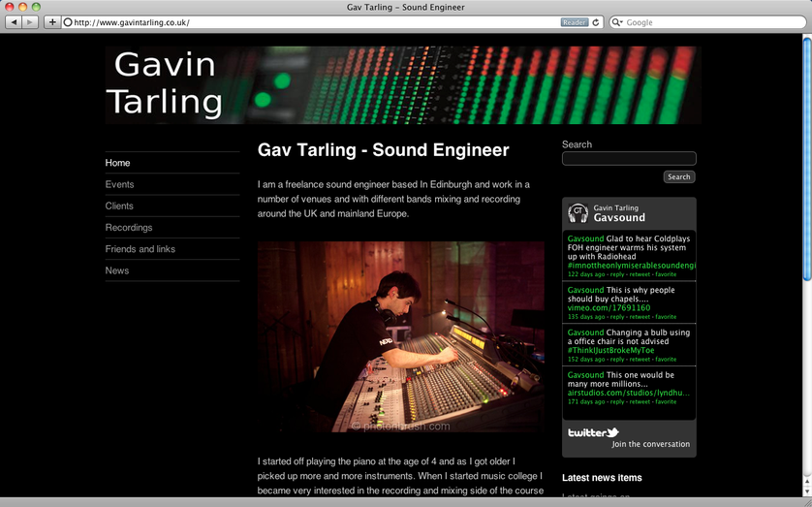
Task: Open the Gavsound profile name link
Action: 619,217
